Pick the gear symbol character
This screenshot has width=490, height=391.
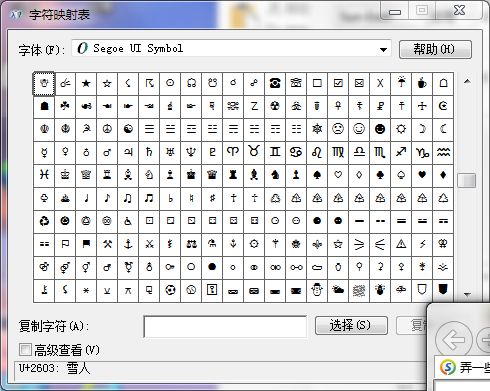254,244
